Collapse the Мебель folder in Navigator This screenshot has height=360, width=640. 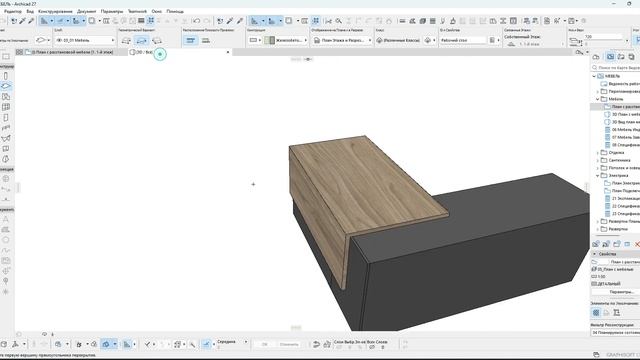[x=598, y=99]
